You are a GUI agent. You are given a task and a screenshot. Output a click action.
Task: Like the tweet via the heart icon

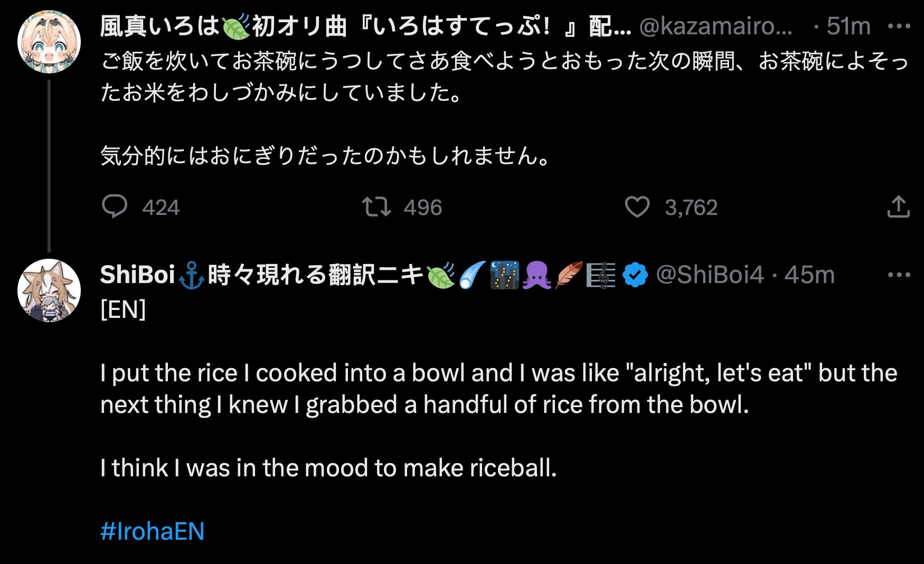tap(637, 206)
